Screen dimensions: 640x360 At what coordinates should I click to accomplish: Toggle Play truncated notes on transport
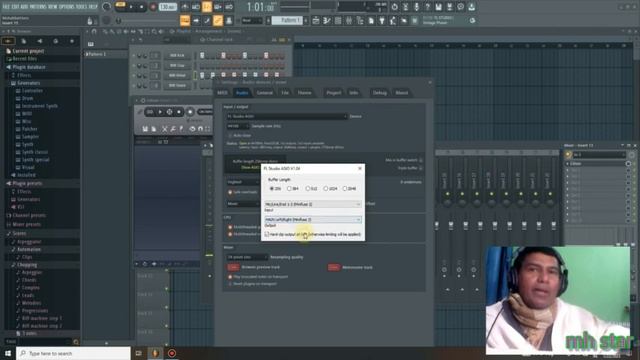click(x=230, y=277)
